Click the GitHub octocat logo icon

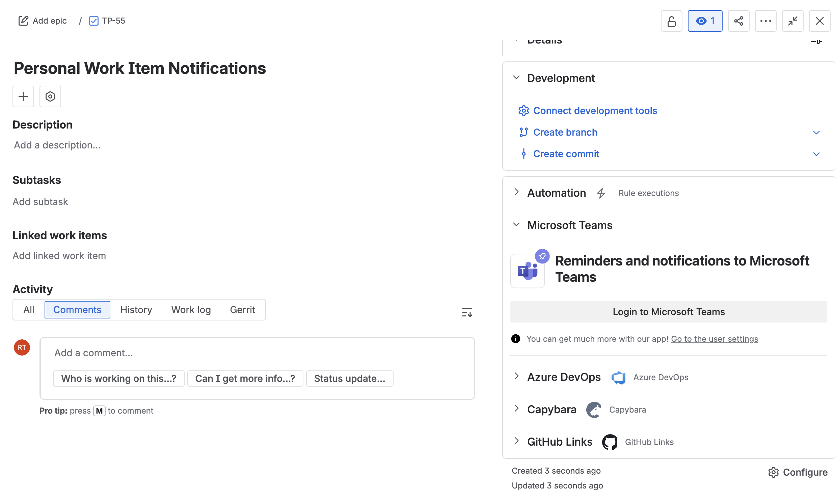pyautogui.click(x=609, y=442)
